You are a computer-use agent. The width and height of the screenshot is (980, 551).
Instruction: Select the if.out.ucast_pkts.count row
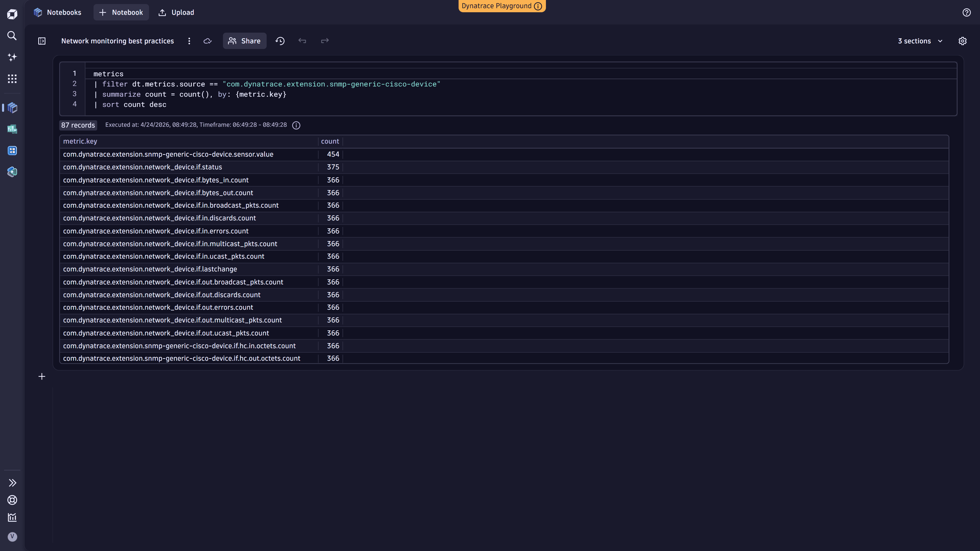point(504,333)
